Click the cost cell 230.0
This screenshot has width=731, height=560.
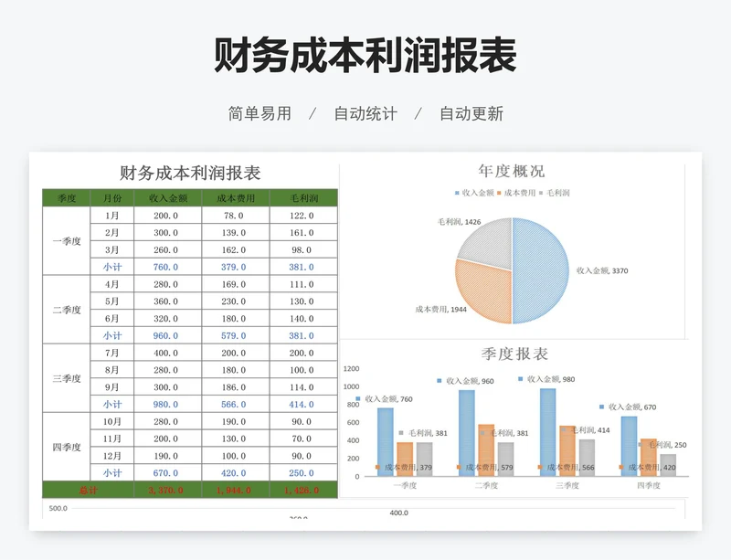(x=236, y=301)
